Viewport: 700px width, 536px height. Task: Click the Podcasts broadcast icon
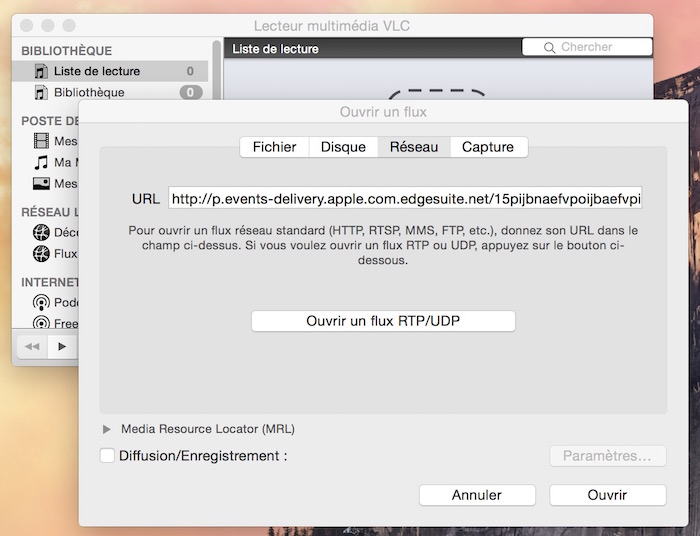41,302
